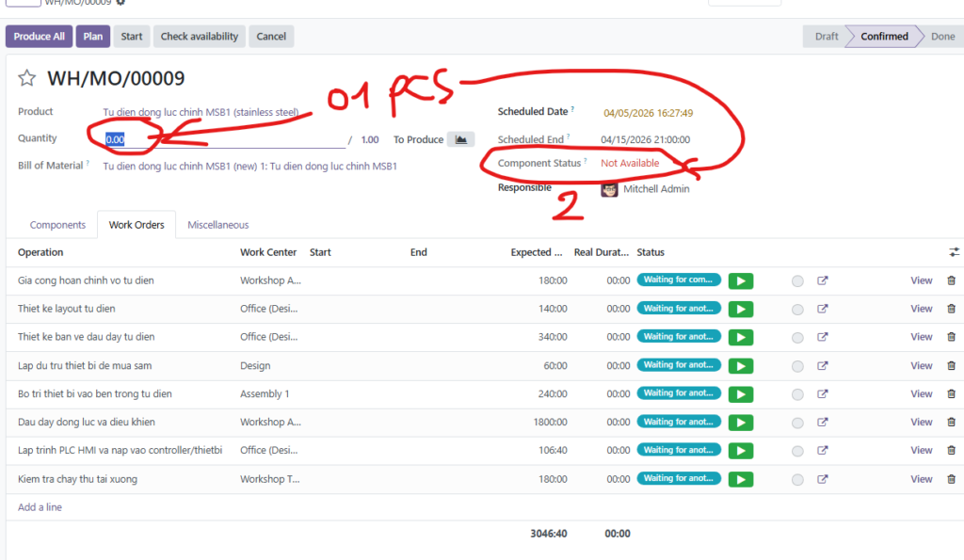Click the Produce All button
This screenshot has width=964, height=560.
click(39, 37)
